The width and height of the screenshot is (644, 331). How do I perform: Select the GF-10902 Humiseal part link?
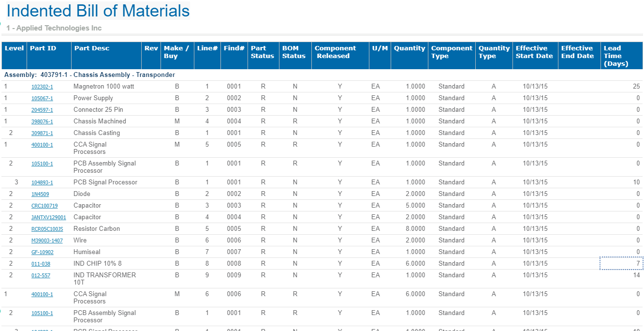[43, 253]
